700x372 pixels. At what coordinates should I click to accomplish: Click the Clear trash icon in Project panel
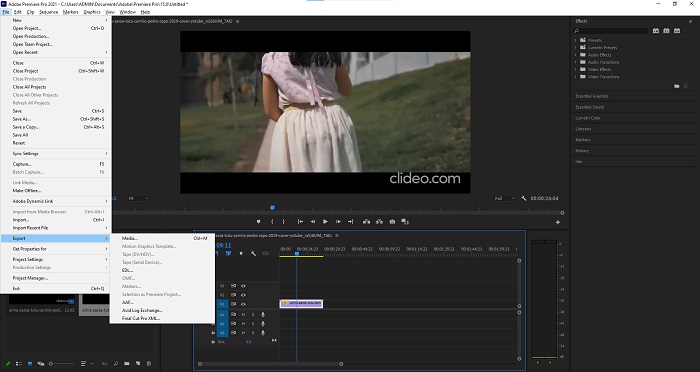point(149,364)
